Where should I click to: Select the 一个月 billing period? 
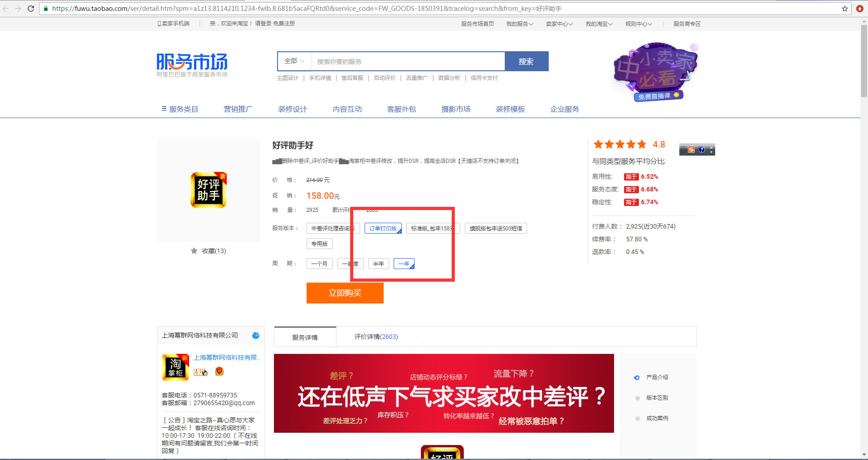(319, 264)
